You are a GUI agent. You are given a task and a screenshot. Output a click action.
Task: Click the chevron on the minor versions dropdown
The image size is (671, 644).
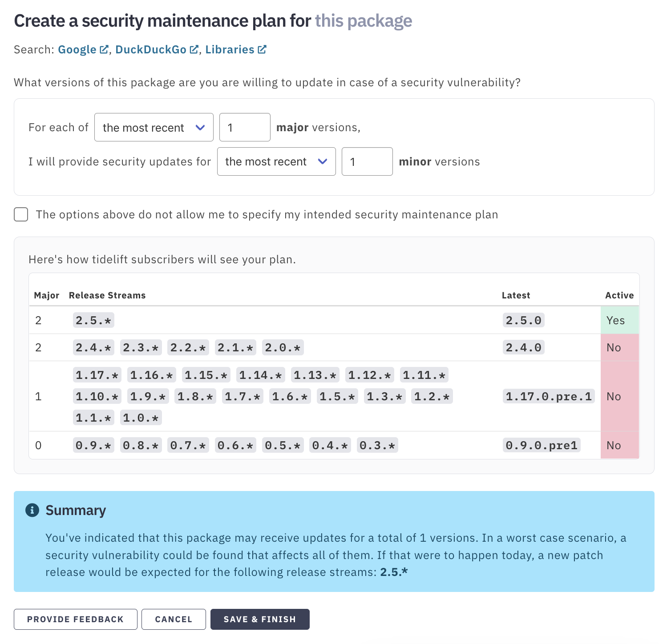[x=323, y=161]
